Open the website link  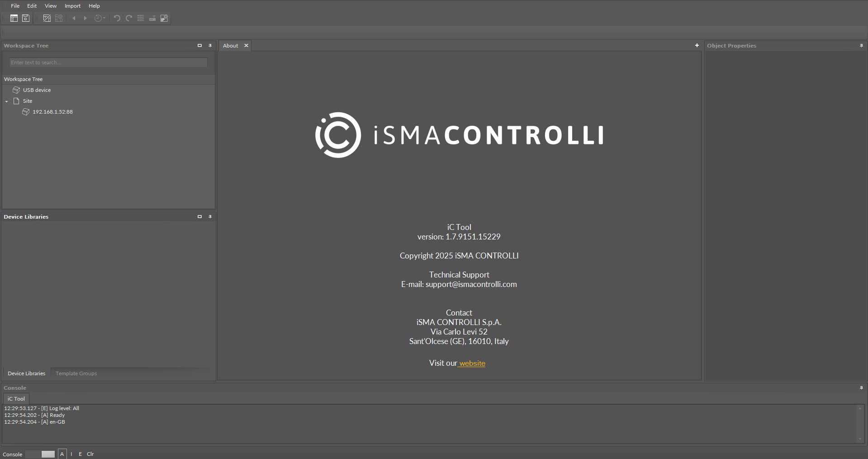coord(472,363)
